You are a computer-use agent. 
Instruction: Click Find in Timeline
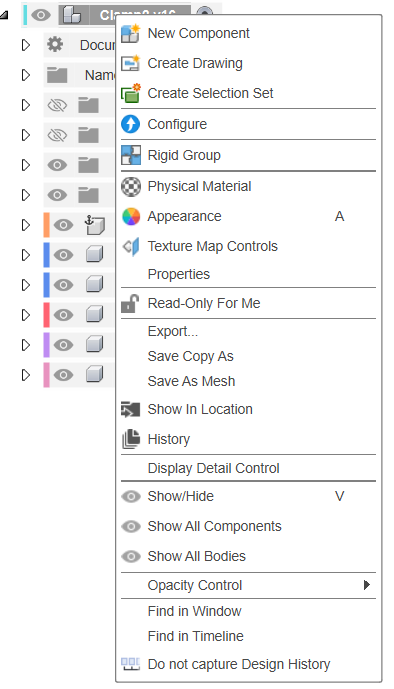tap(195, 636)
